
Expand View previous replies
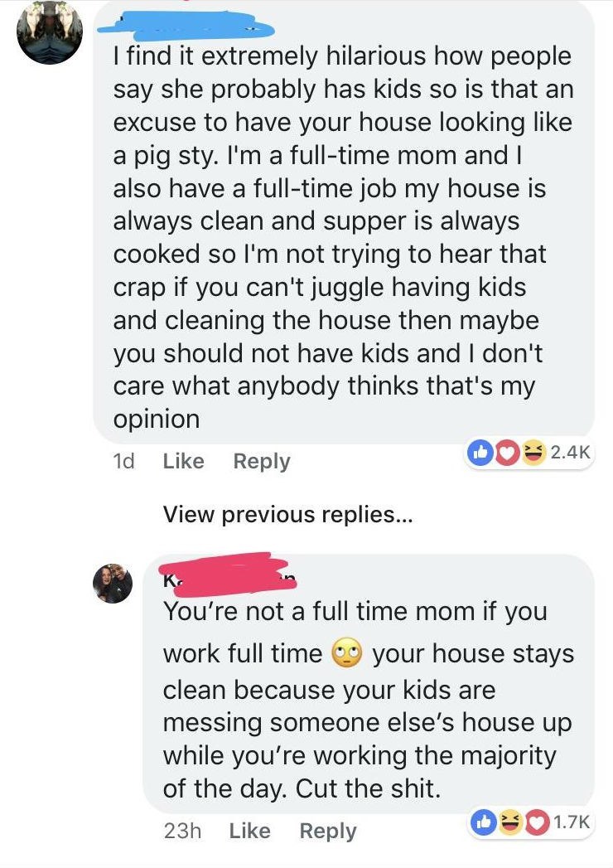(x=287, y=515)
